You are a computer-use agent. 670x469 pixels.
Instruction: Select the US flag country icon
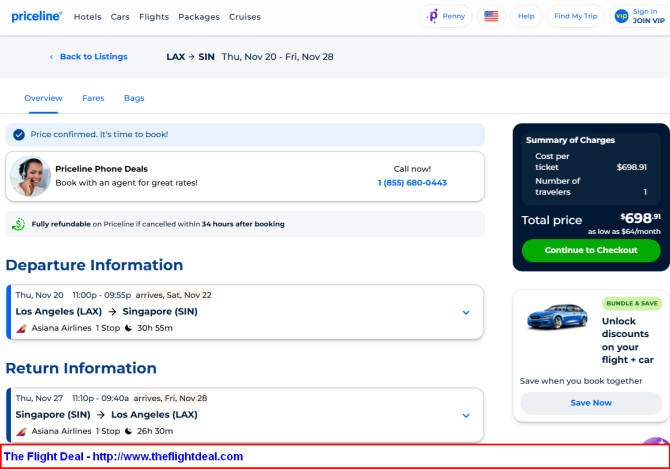tap(491, 16)
